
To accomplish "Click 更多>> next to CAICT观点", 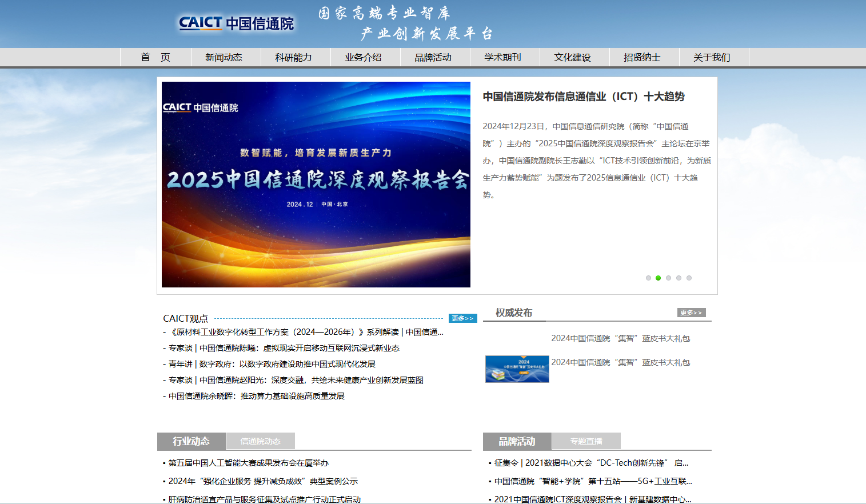I will [462, 318].
